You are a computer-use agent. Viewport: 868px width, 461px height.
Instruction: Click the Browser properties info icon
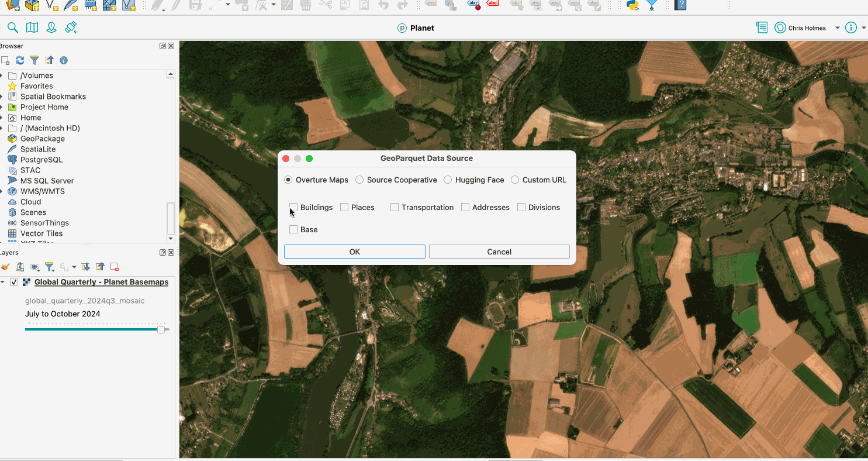[64, 60]
